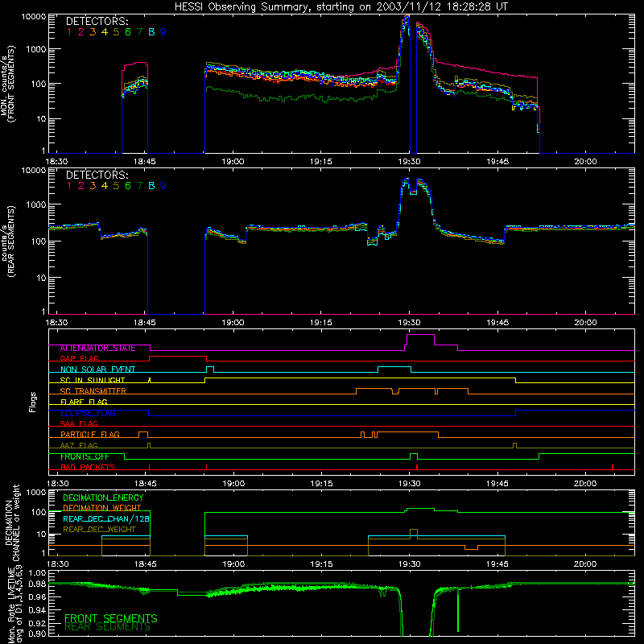Select detector 8 in front segments legend
This screenshot has height=644, width=644.
[x=151, y=32]
